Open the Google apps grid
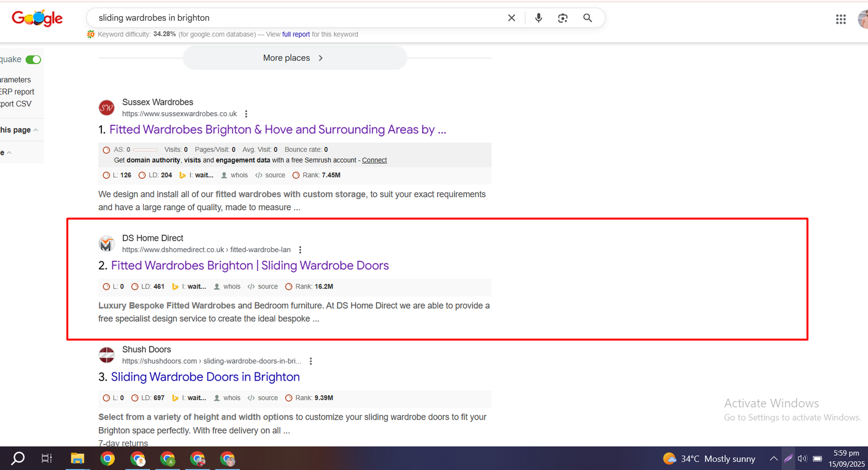 [x=840, y=20]
